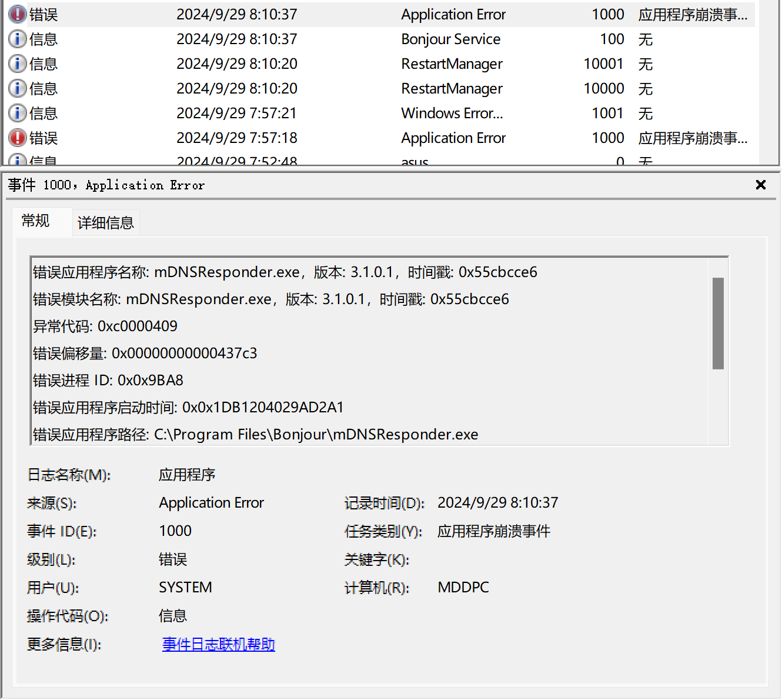Click the computer name MDDPC
The width and height of the screenshot is (782, 700).
[463, 587]
